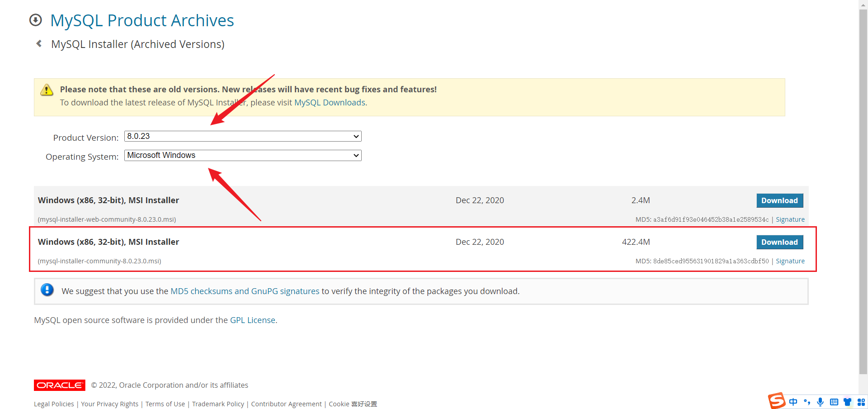Open Trademark Policy footer link
868x409 pixels.
218,404
